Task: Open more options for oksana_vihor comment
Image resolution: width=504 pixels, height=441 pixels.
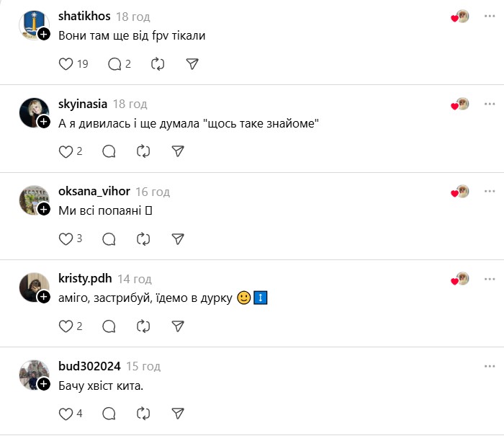Action: (x=489, y=192)
